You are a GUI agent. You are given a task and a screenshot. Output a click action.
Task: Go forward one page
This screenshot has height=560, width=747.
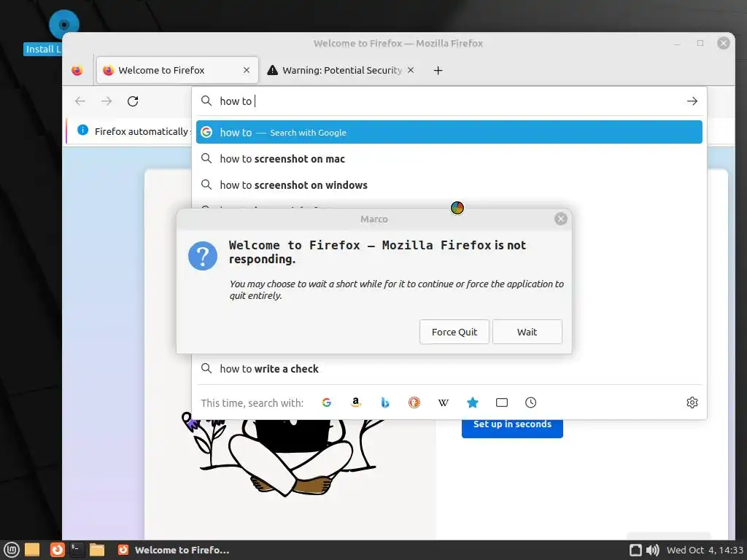[x=107, y=101]
